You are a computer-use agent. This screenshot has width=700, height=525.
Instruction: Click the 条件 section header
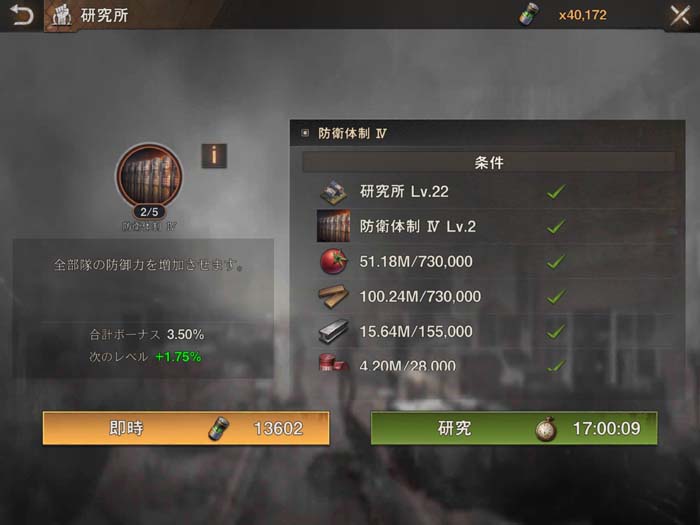point(489,162)
